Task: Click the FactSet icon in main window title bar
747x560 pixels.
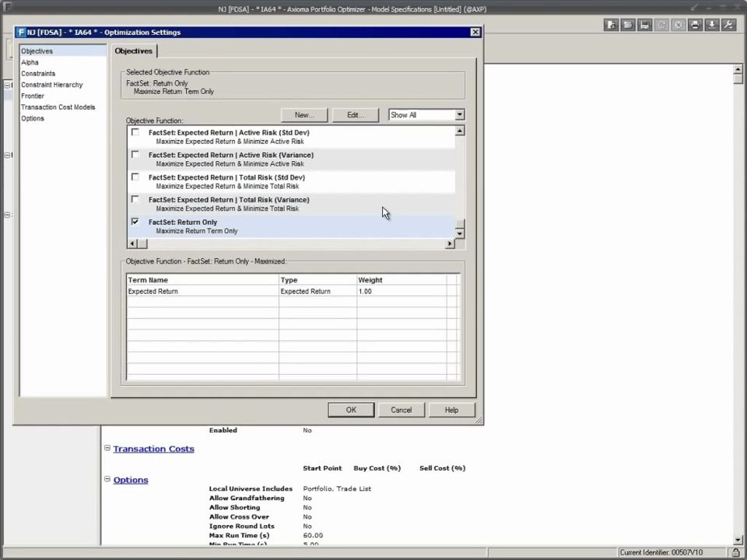Action: [7, 8]
